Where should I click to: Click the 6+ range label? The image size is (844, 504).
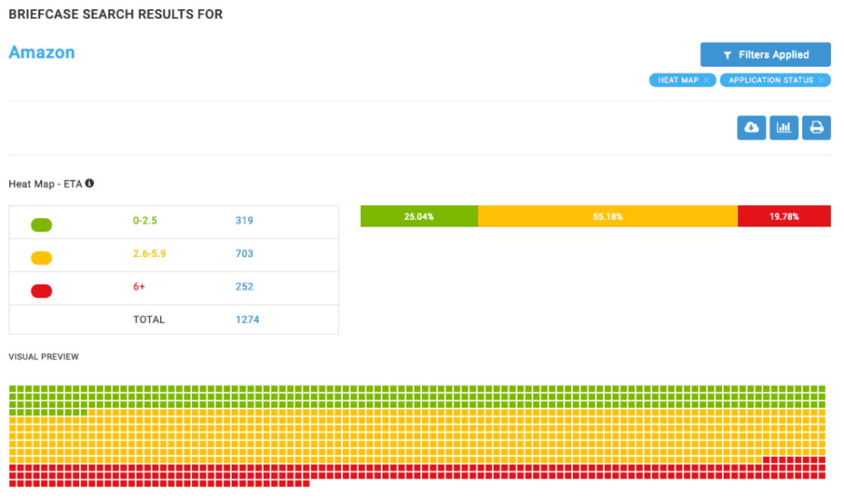coord(138,287)
